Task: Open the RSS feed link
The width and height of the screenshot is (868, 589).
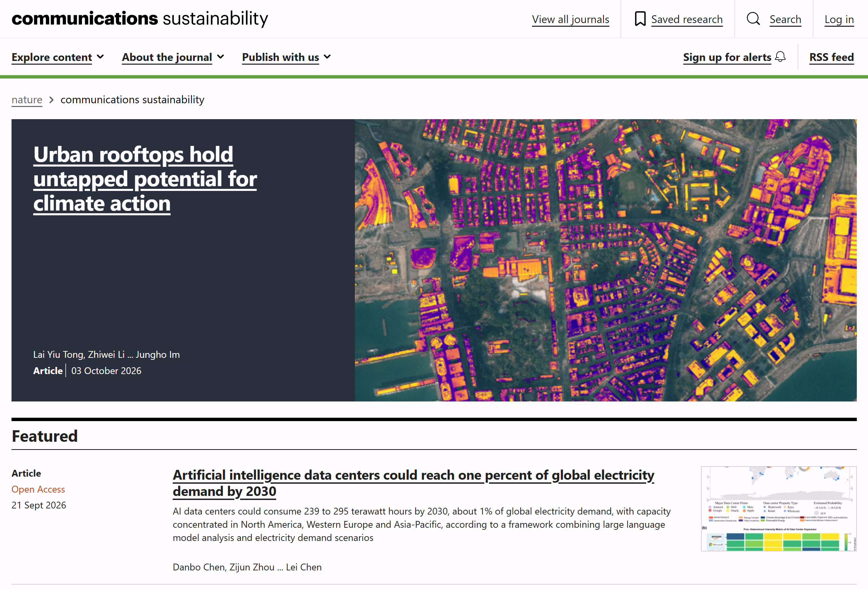Action: tap(831, 57)
